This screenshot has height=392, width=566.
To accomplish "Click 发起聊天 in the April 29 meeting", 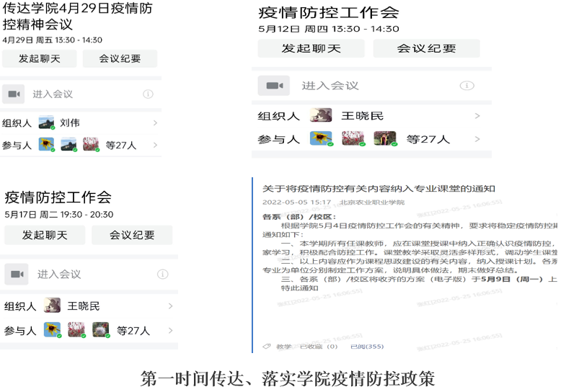I will 39,59.
